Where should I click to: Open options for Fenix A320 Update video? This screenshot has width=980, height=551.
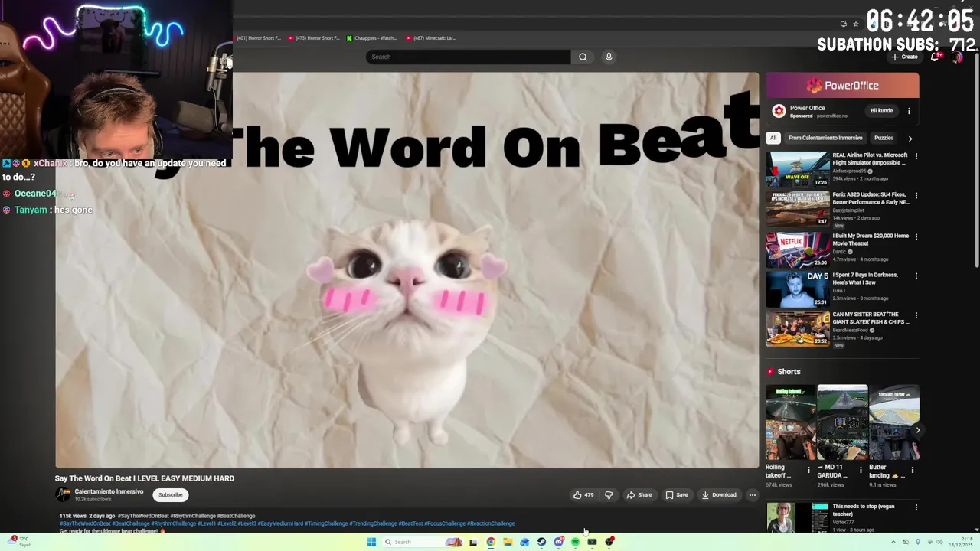pyautogui.click(x=916, y=196)
